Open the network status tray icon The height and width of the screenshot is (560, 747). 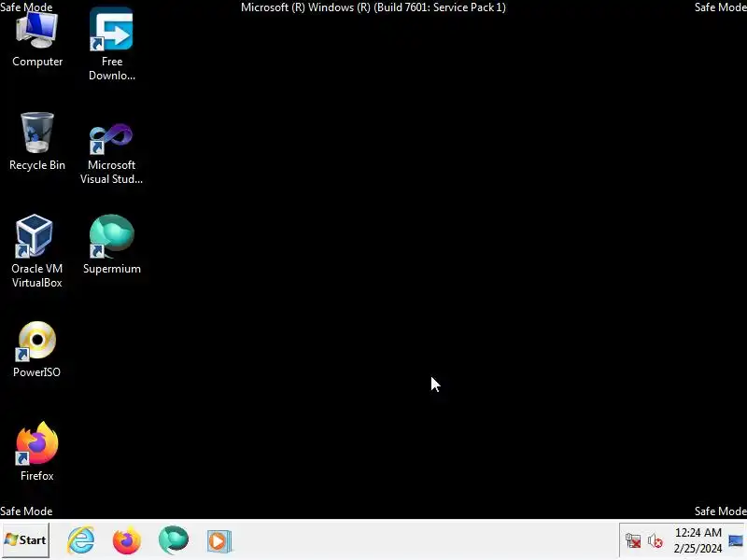pyautogui.click(x=633, y=541)
